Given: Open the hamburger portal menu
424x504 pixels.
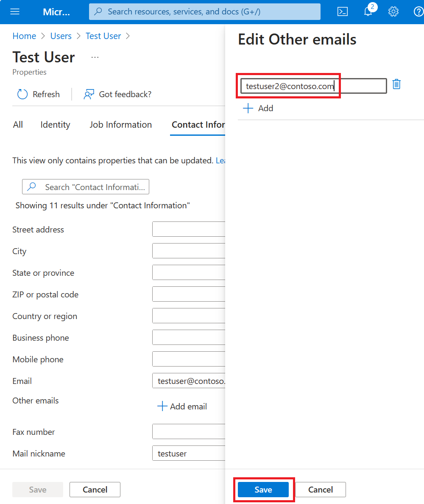Looking at the screenshot, I should [x=15, y=12].
